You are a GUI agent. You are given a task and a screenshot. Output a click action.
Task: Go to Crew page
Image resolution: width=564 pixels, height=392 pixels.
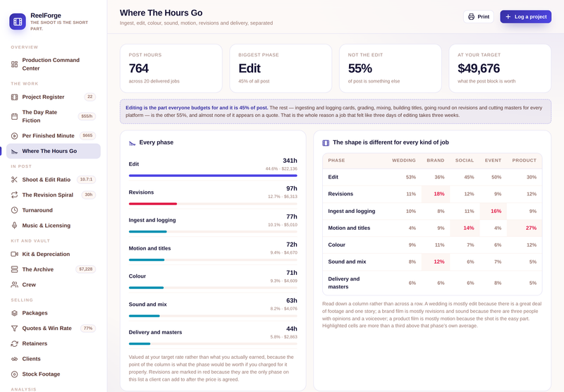click(54, 284)
